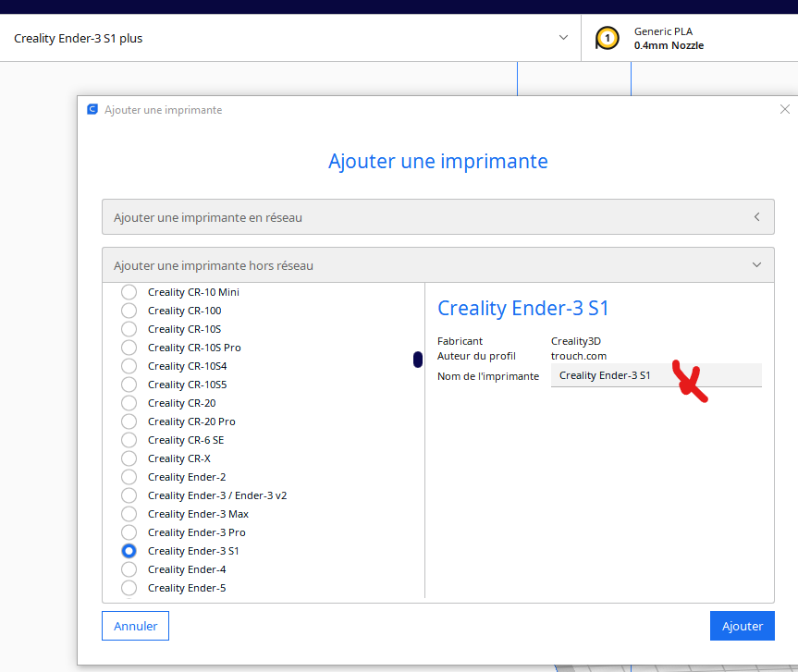Image resolution: width=798 pixels, height=672 pixels.
Task: Click the 'Creality Ender-3 S1' heading
Action: pyautogui.click(x=522, y=309)
